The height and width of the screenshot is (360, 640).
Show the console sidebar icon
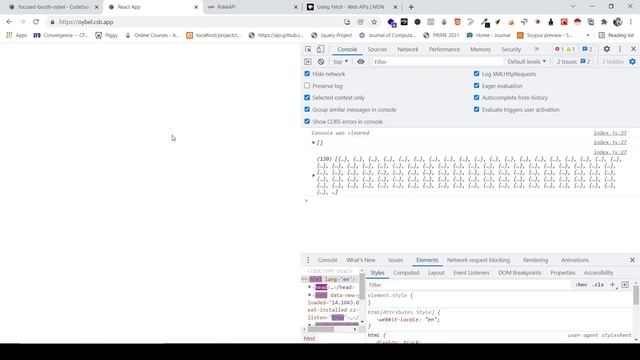pos(308,62)
